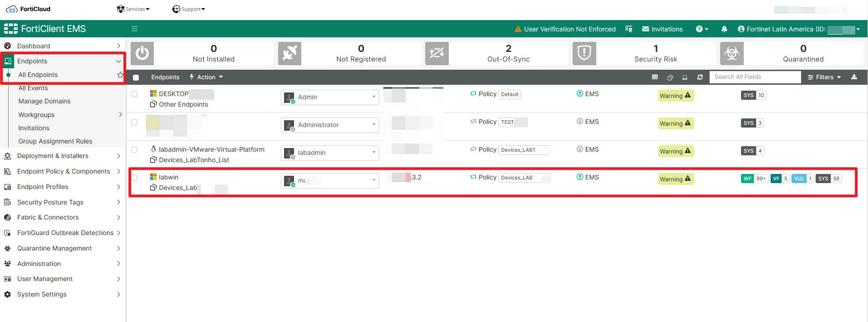This screenshot has width=868, height=322.
Task: Open the Filters dropdown
Action: [x=824, y=77]
